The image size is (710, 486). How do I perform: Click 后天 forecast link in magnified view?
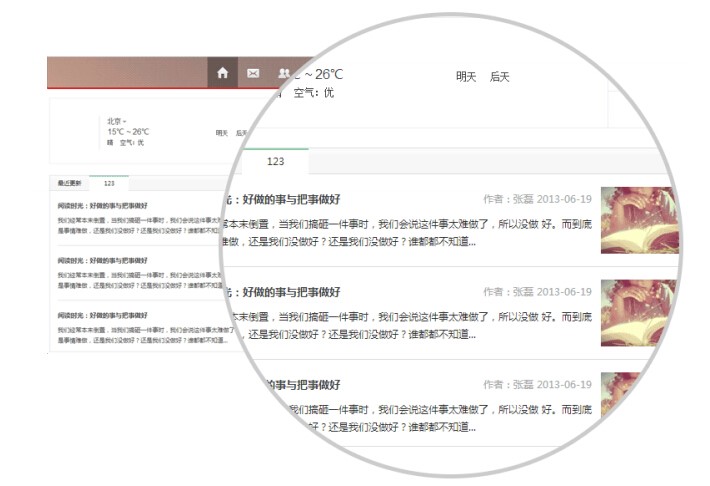pos(500,77)
